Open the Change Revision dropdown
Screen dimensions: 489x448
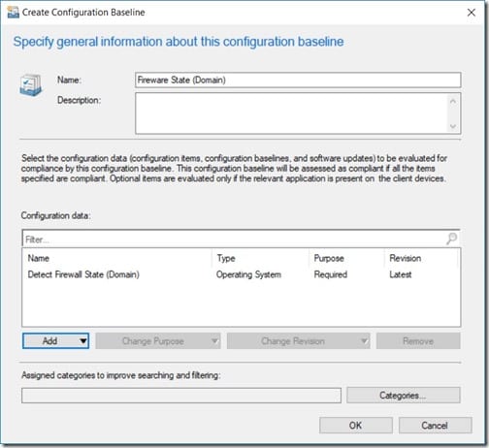click(298, 341)
